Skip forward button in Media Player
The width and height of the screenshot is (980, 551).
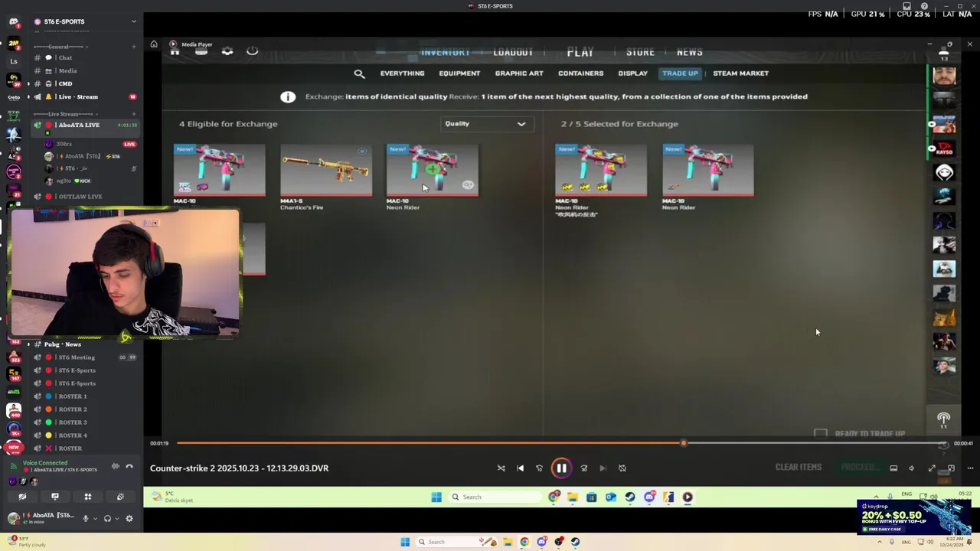(583, 468)
